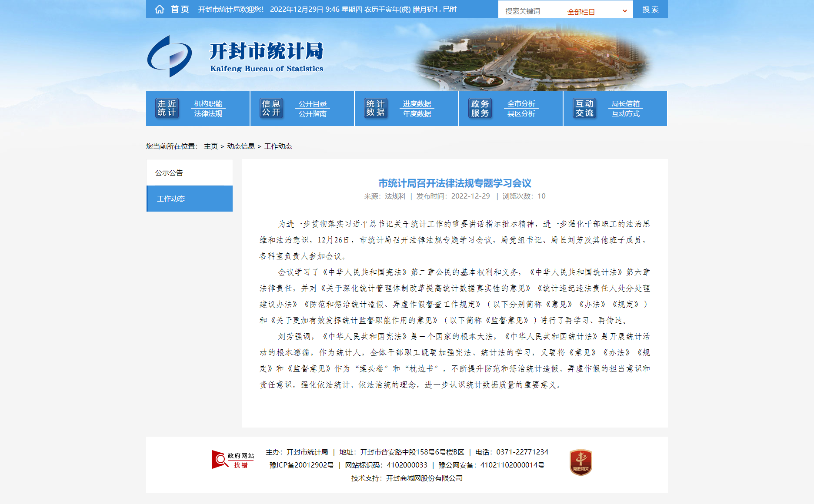The height and width of the screenshot is (504, 814).
Task: Click the city aerial banner image
Action: click(533, 57)
